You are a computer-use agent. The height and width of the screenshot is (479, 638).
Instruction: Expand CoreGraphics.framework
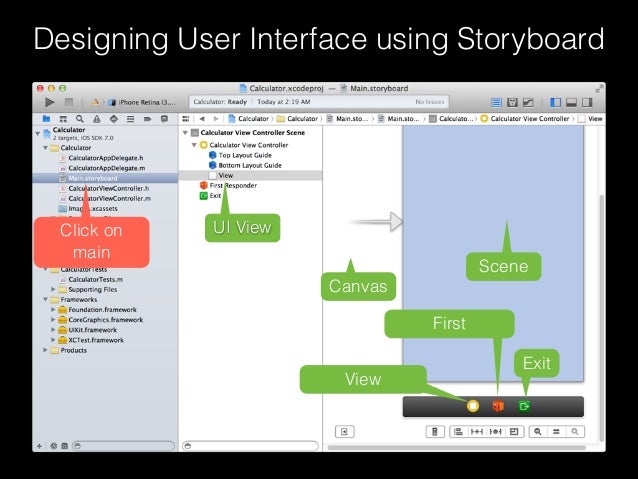click(53, 319)
